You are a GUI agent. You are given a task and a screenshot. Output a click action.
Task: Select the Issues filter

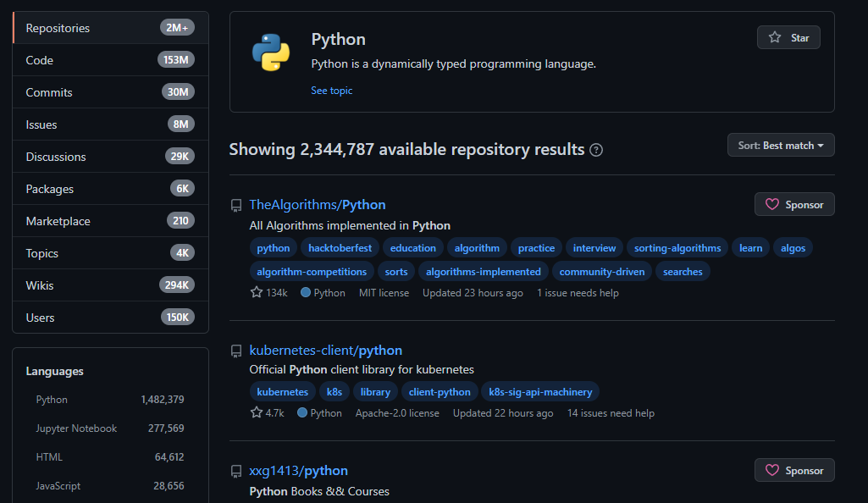coord(111,124)
